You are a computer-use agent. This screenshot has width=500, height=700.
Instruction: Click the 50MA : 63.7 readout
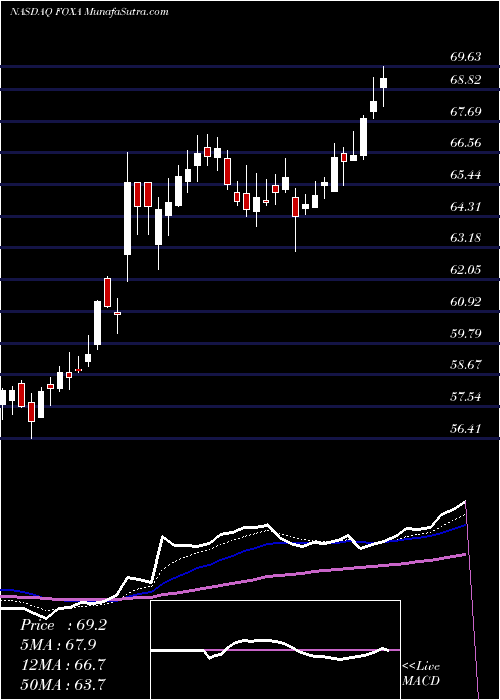click(63, 684)
